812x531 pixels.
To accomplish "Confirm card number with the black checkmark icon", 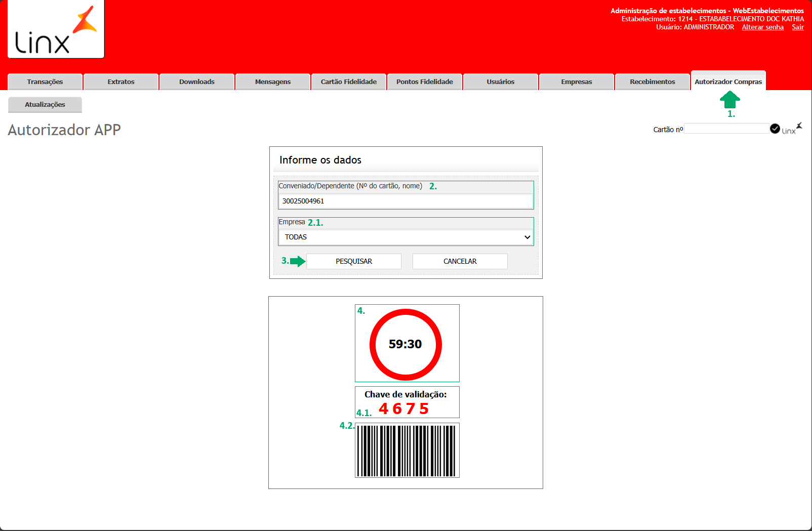I will [x=775, y=129].
